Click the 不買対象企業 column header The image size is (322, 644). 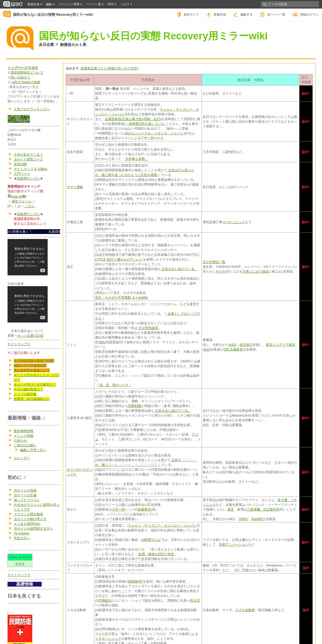[x=80, y=80]
